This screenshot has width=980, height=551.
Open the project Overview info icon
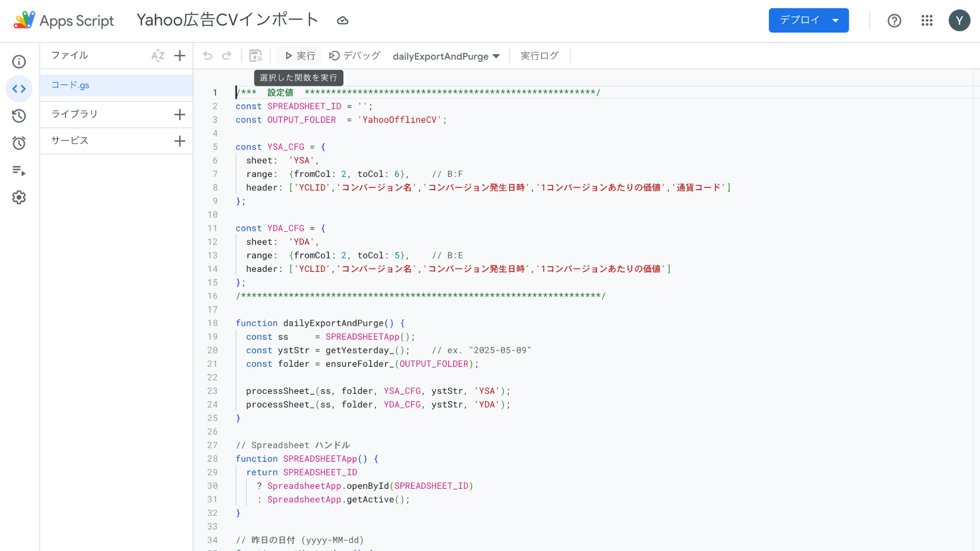click(x=19, y=62)
